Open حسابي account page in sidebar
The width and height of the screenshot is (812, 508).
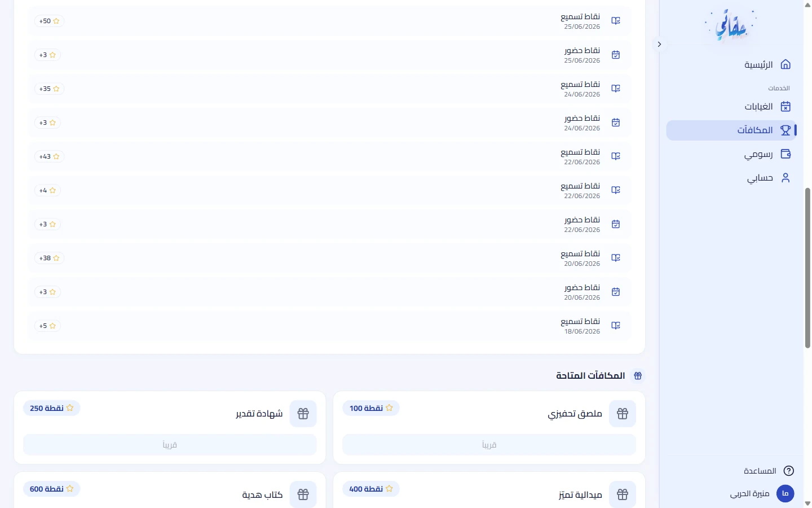[731, 178]
